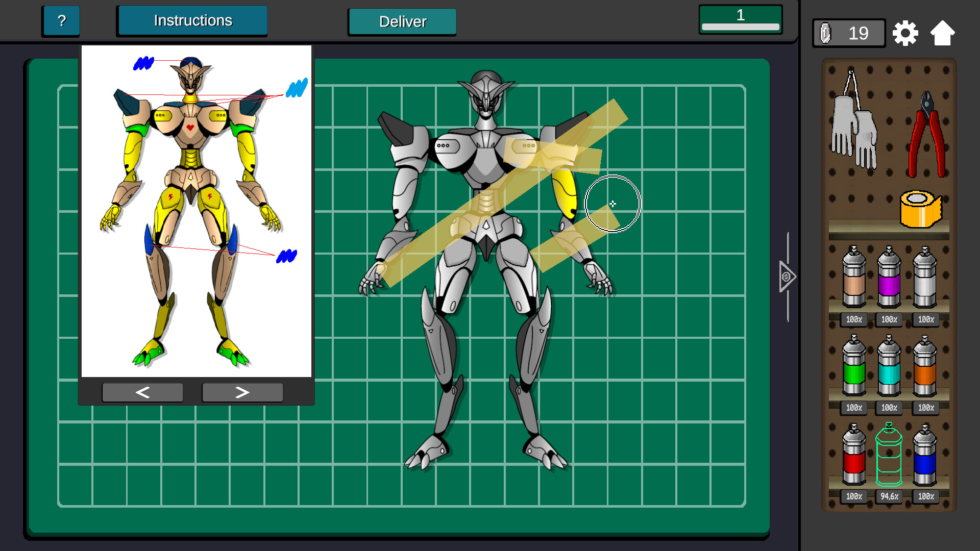Open the Instructions
Viewport: 980px width, 551px height.
[x=192, y=20]
